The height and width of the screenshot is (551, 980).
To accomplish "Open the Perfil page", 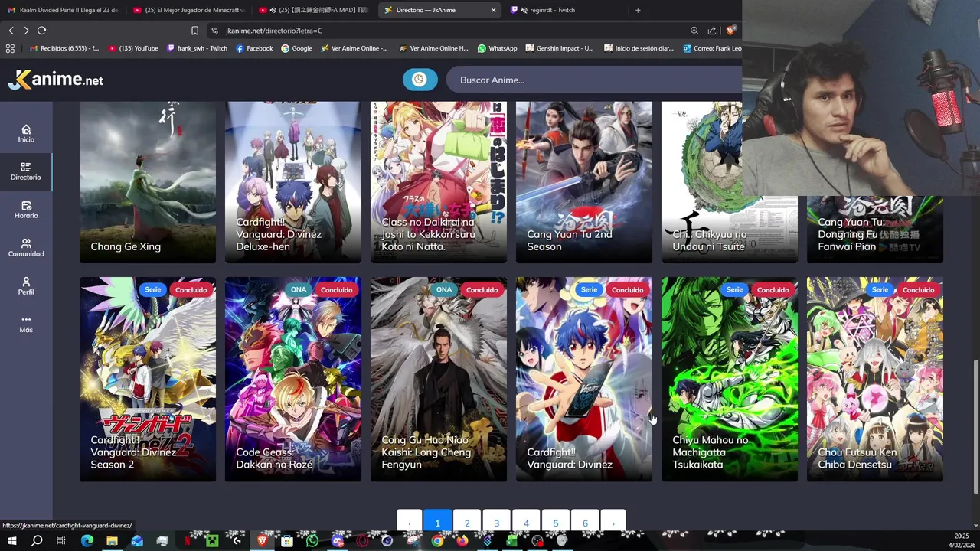I will tap(26, 286).
